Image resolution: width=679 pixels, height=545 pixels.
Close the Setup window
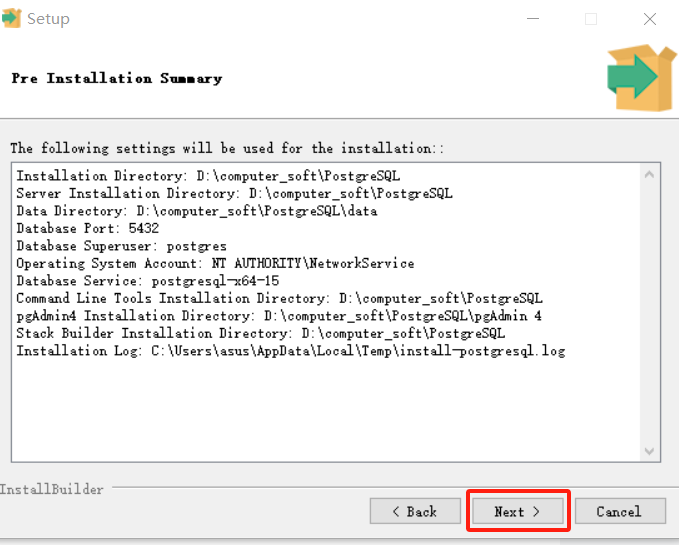click(650, 19)
